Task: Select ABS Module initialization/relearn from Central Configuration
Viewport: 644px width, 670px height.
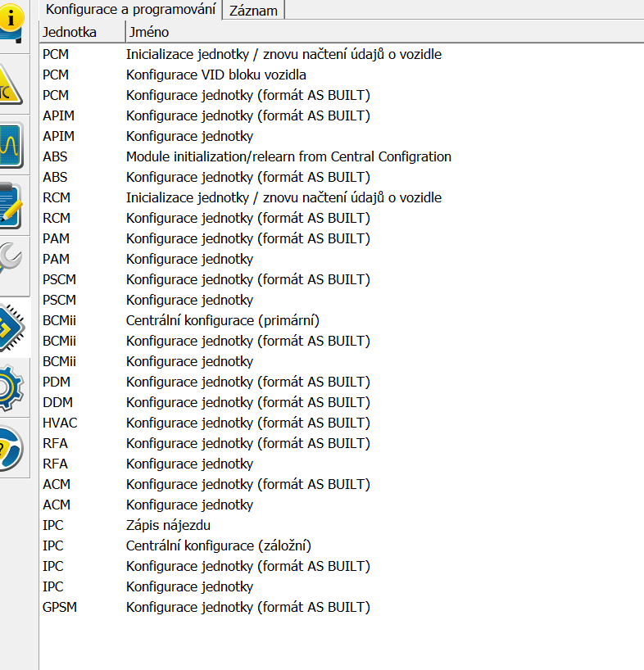Action: [x=288, y=156]
